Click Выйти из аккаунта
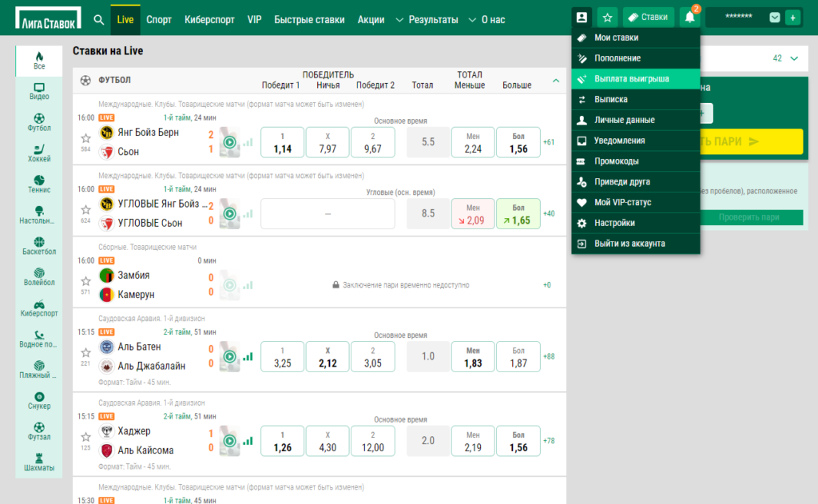The image size is (818, 504). pyautogui.click(x=635, y=244)
